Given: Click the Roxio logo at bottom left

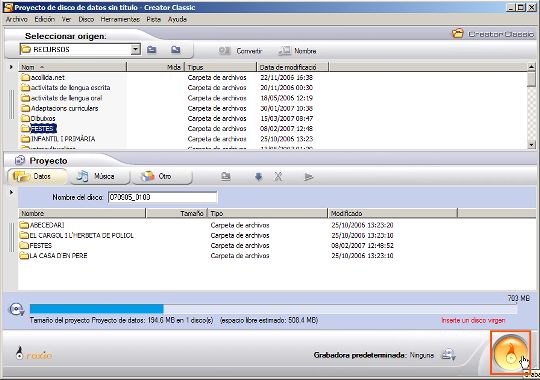Looking at the screenshot, I should point(33,353).
